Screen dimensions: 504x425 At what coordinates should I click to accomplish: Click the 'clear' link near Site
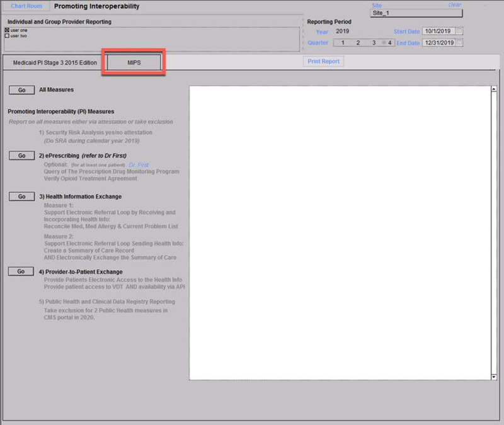click(454, 5)
